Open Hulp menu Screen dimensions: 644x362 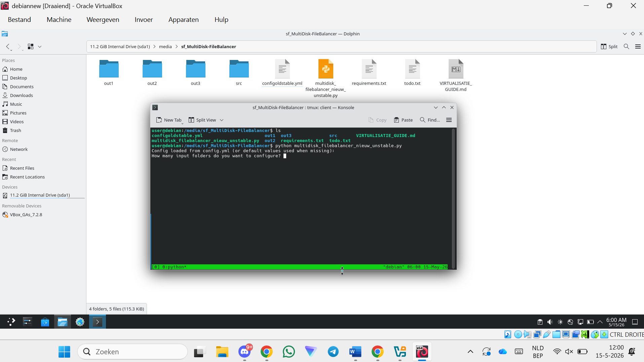click(x=221, y=20)
